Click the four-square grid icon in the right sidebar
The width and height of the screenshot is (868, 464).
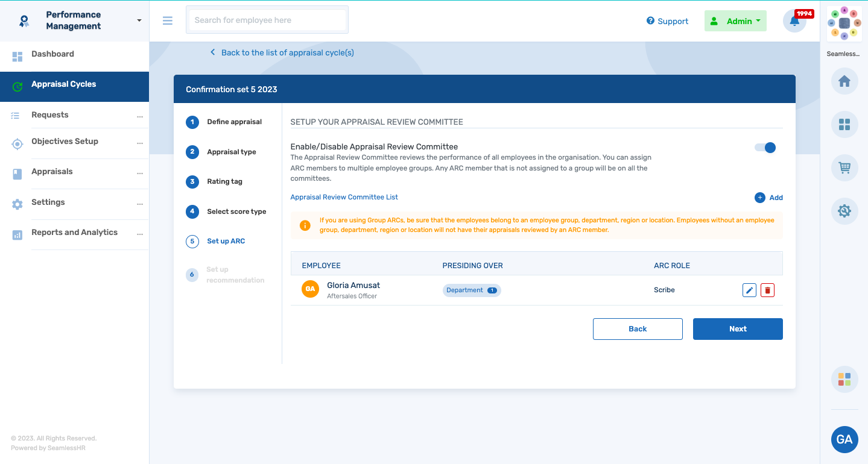(x=844, y=125)
